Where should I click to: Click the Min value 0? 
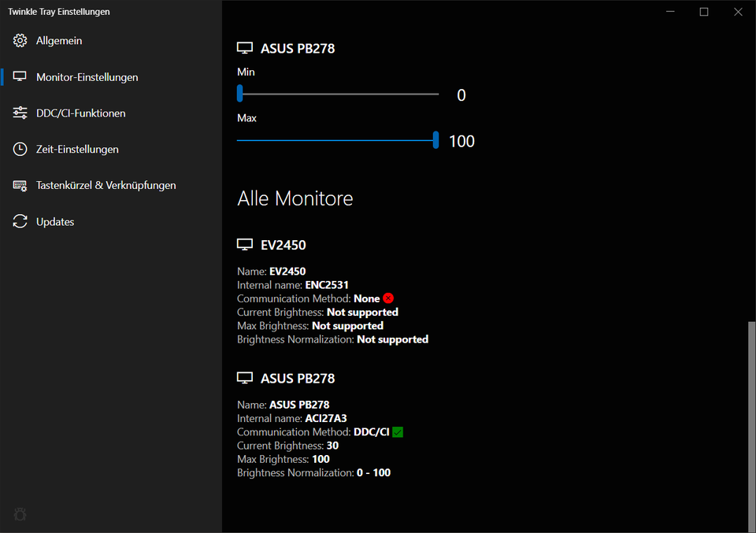[461, 95]
